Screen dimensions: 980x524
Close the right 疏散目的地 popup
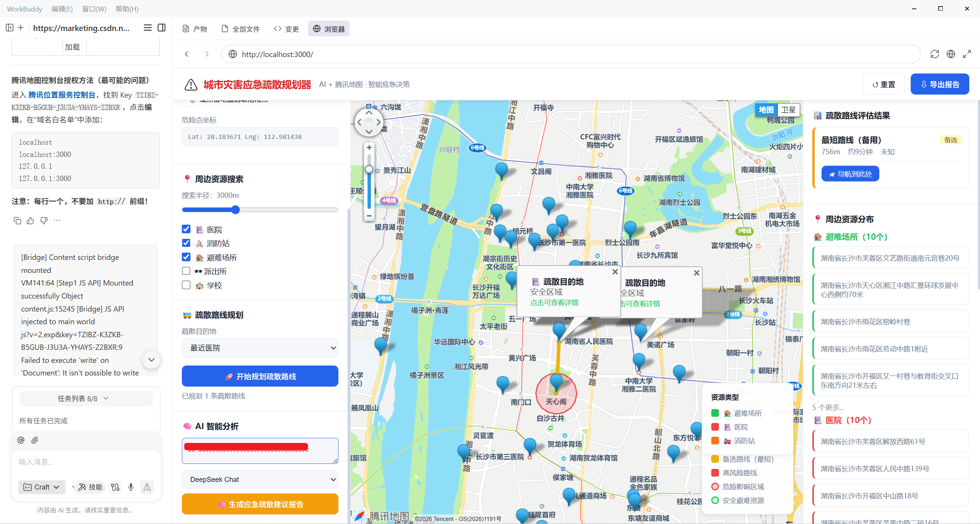point(697,273)
